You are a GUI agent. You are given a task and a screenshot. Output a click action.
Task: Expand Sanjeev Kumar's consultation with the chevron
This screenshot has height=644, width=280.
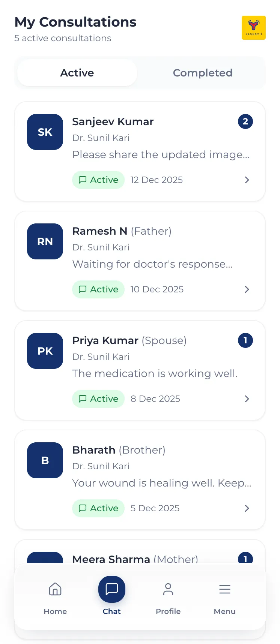point(247,180)
